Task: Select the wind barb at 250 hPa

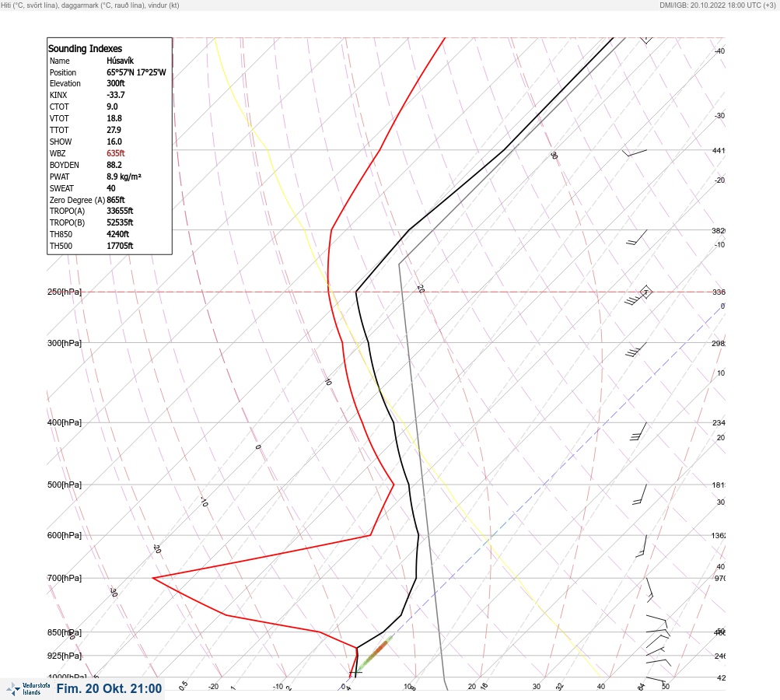Action: tap(638, 296)
